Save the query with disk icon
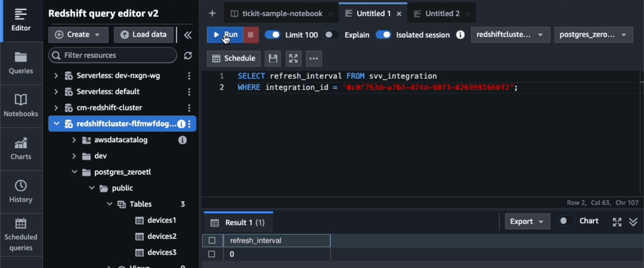This screenshot has width=644, height=268. 273,59
